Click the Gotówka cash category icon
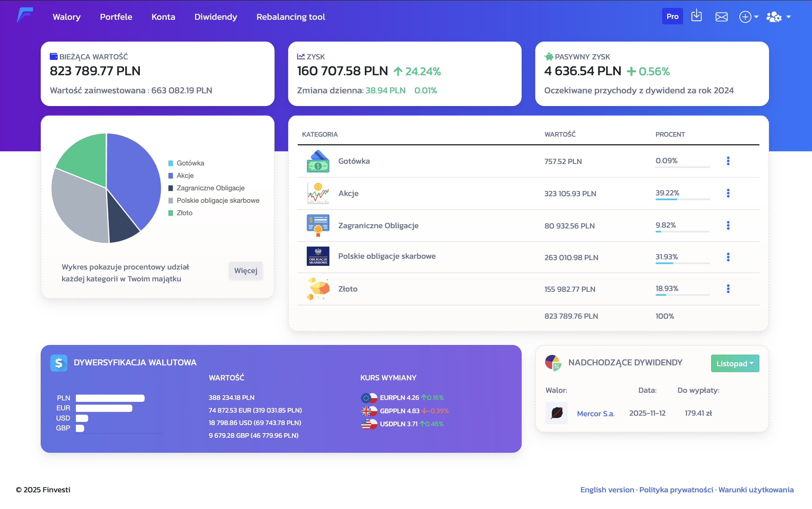The width and height of the screenshot is (812, 509). [x=318, y=161]
